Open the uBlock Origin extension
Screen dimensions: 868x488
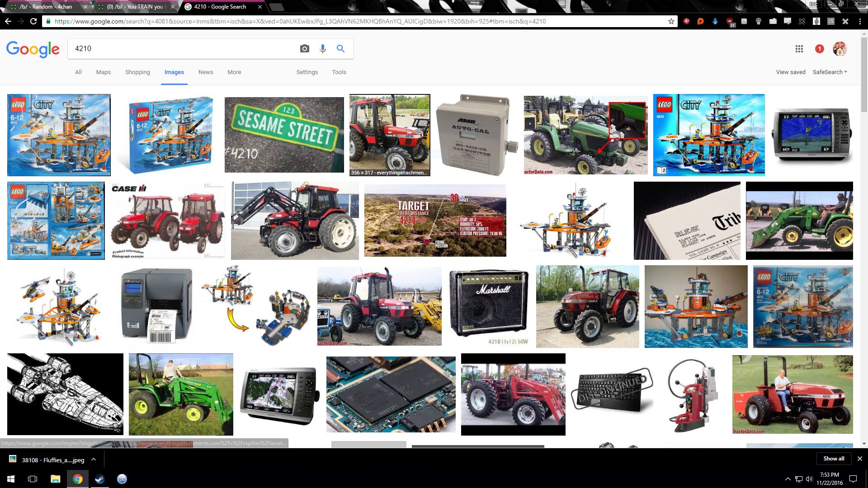click(730, 21)
